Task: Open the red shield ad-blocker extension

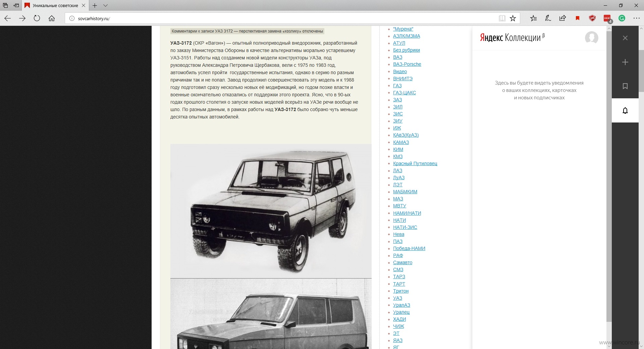Action: (x=592, y=18)
